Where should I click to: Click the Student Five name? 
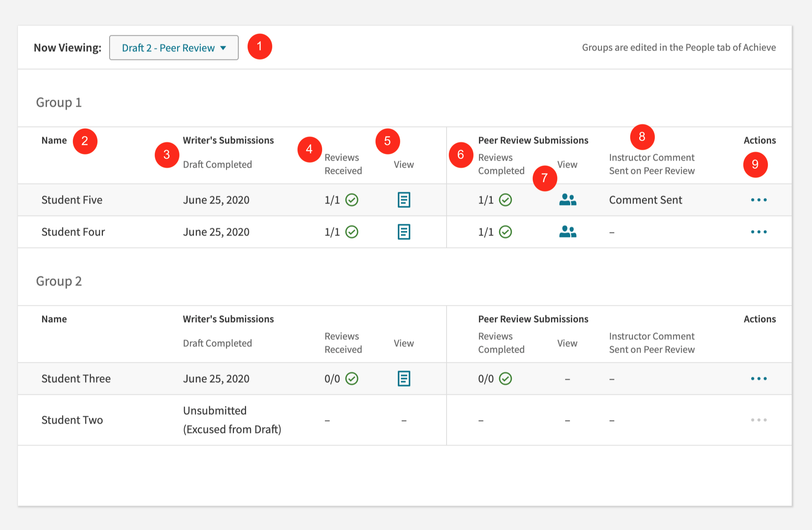[x=72, y=200]
